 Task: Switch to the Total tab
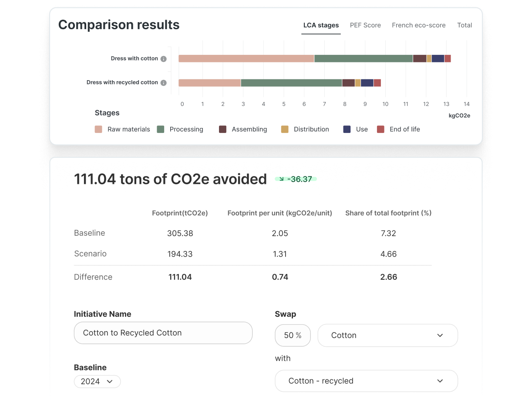tap(465, 25)
